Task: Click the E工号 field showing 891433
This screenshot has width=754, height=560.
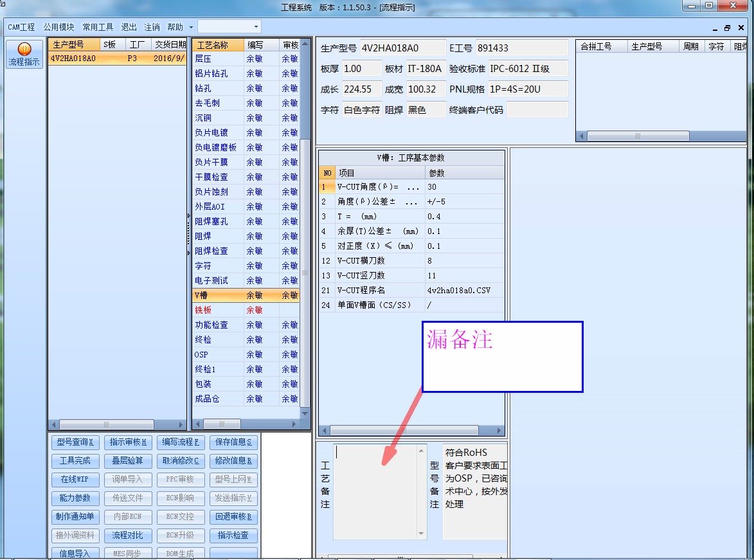Action: (x=522, y=48)
